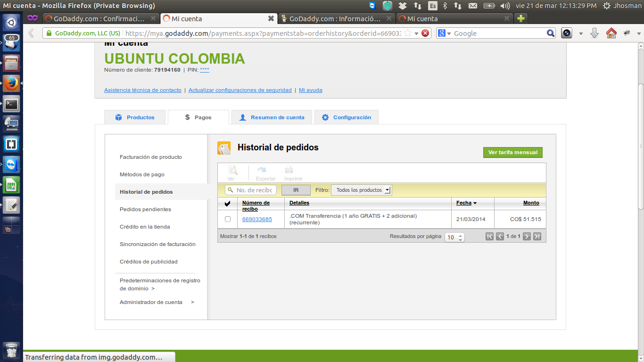Open the workspace switcher in the launcher
This screenshot has height=362, width=644.
[11, 225]
